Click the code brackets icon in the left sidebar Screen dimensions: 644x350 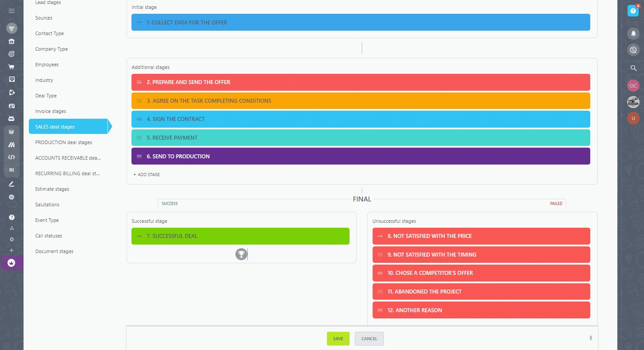click(12, 157)
